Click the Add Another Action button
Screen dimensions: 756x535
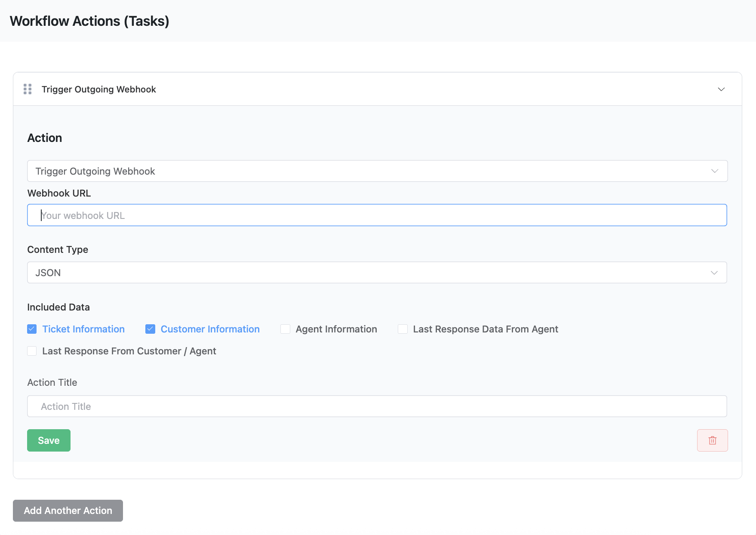pos(68,510)
